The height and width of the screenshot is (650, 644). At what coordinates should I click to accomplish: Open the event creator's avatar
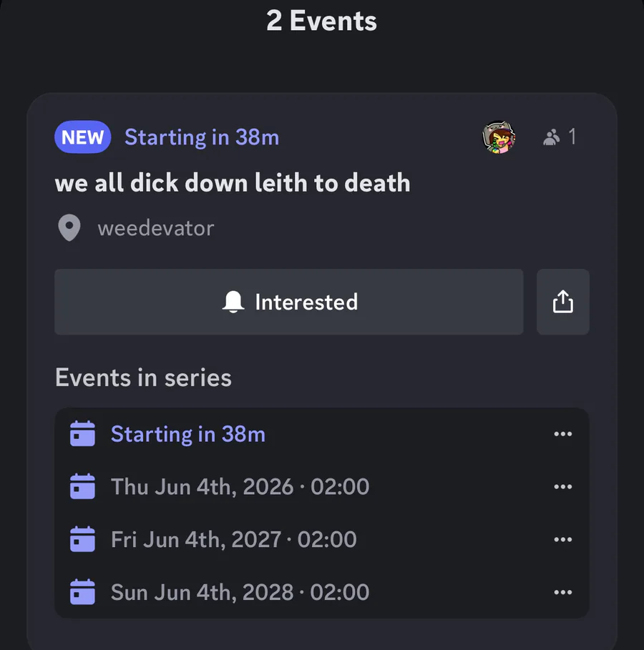click(499, 137)
